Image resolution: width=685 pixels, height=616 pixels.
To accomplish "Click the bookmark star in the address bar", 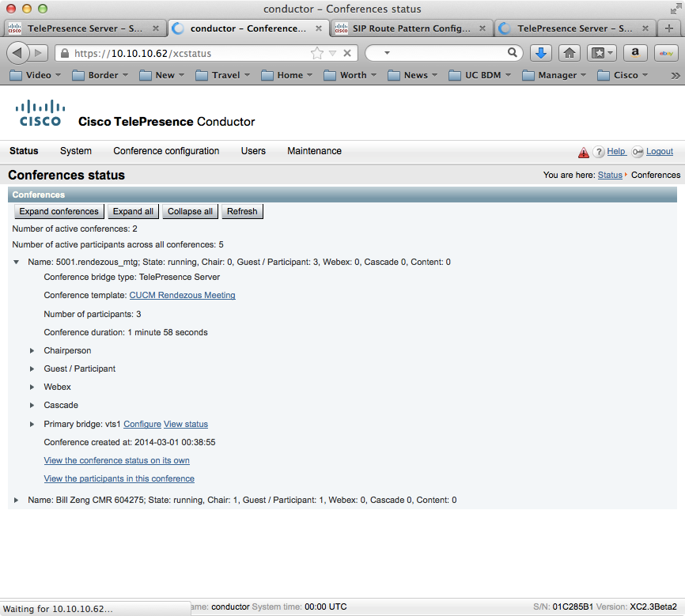I will click(x=317, y=53).
